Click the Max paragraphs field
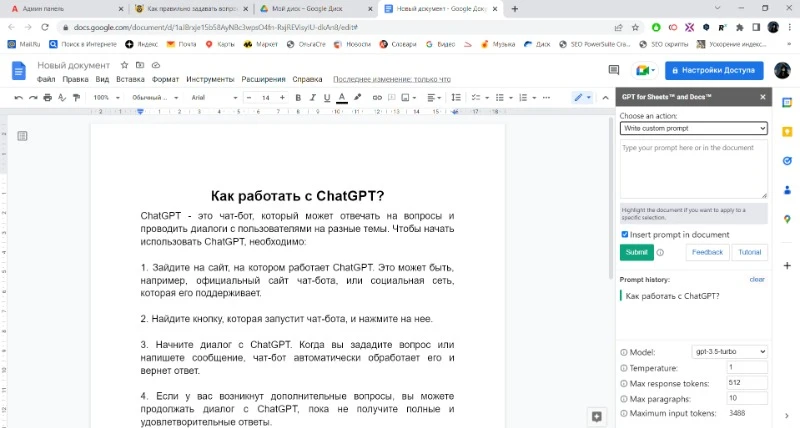Screen dimensions: 800x428 pyautogui.click(x=747, y=398)
